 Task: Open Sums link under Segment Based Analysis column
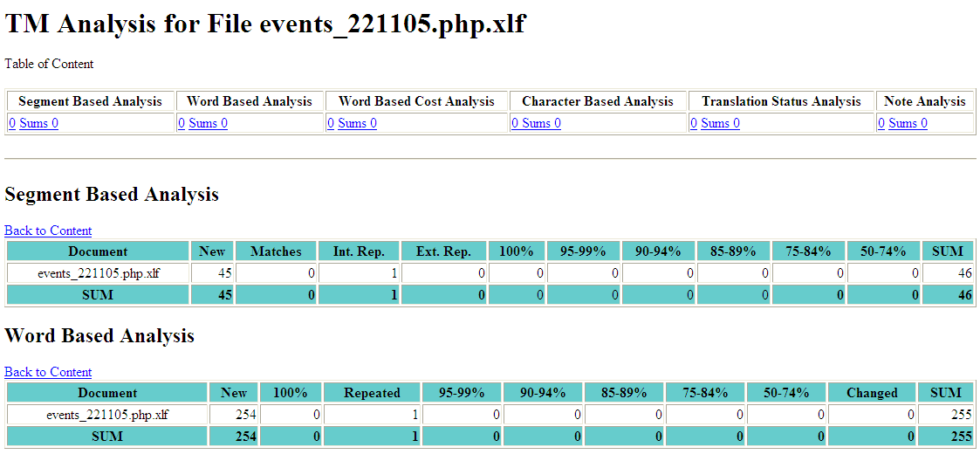pos(33,123)
